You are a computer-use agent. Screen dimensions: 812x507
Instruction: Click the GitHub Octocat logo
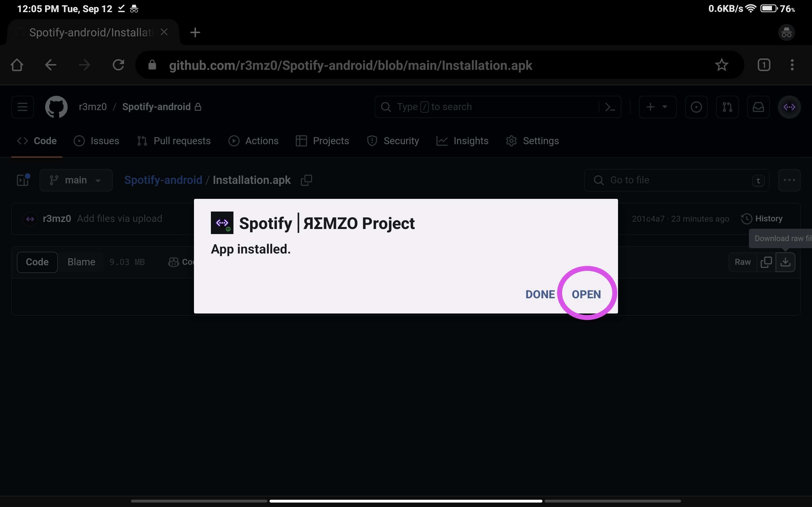[56, 107]
